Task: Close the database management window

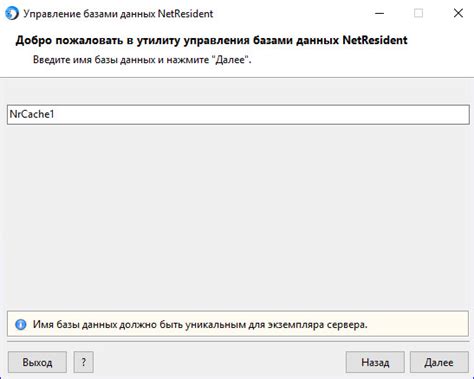Action: (458, 13)
